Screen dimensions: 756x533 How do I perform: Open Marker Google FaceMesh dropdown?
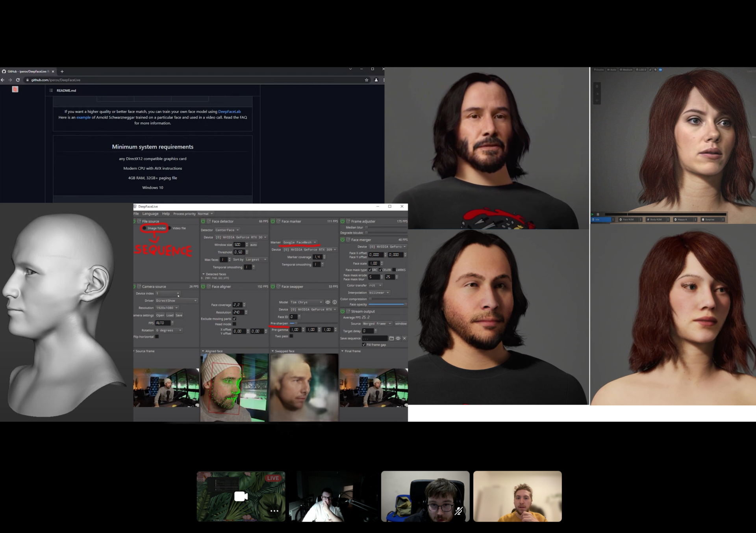pos(300,243)
